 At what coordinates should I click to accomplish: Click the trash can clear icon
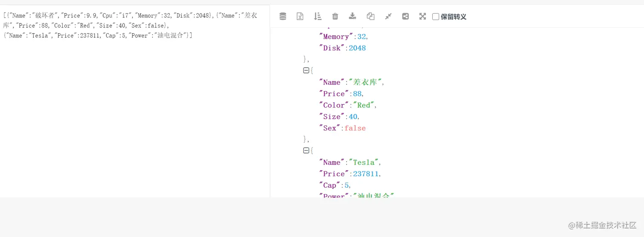(x=335, y=16)
